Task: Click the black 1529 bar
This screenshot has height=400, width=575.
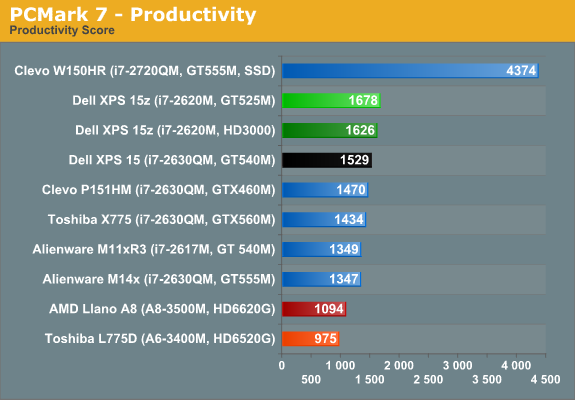Action: pos(327,160)
